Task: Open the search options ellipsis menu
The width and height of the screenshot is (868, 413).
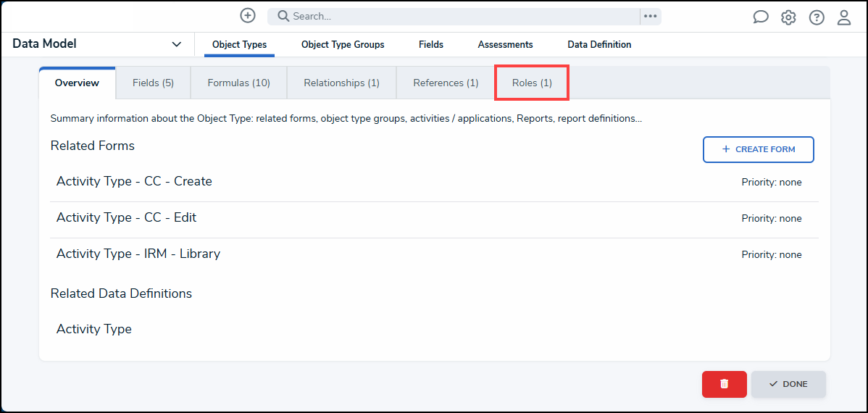Action: [x=650, y=17]
